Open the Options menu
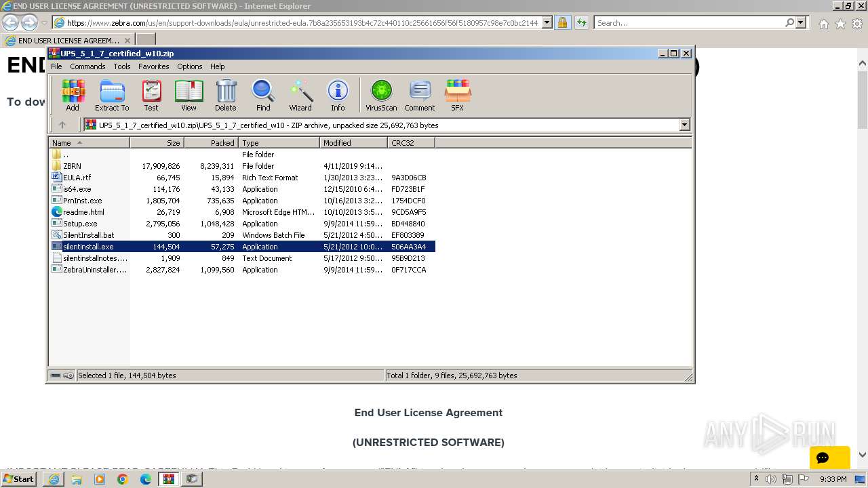The width and height of the screenshot is (868, 488). [x=190, y=66]
